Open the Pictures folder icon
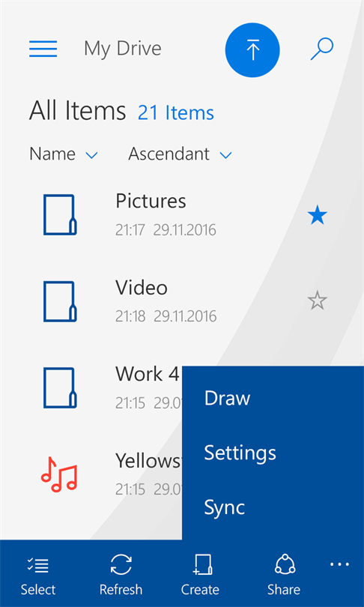 click(60, 215)
